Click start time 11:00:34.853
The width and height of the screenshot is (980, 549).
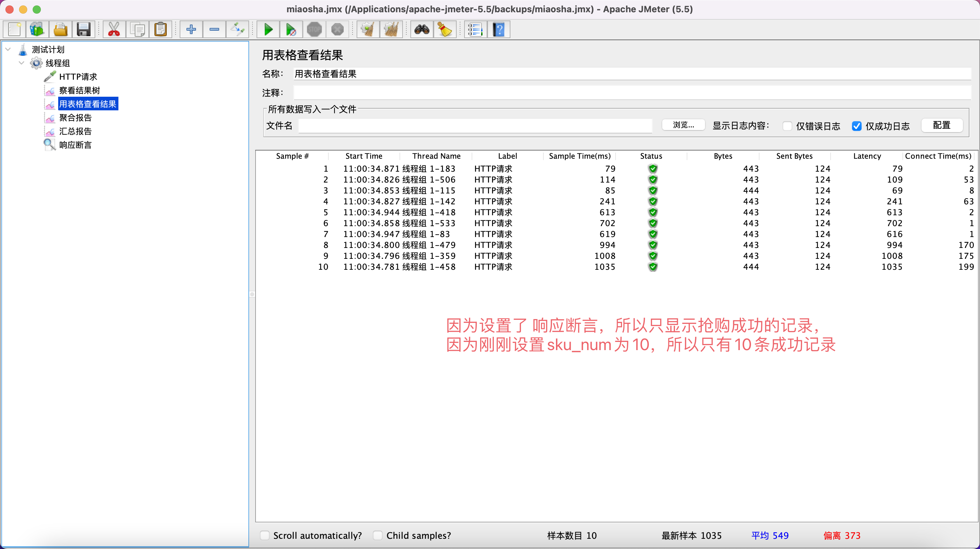click(371, 190)
